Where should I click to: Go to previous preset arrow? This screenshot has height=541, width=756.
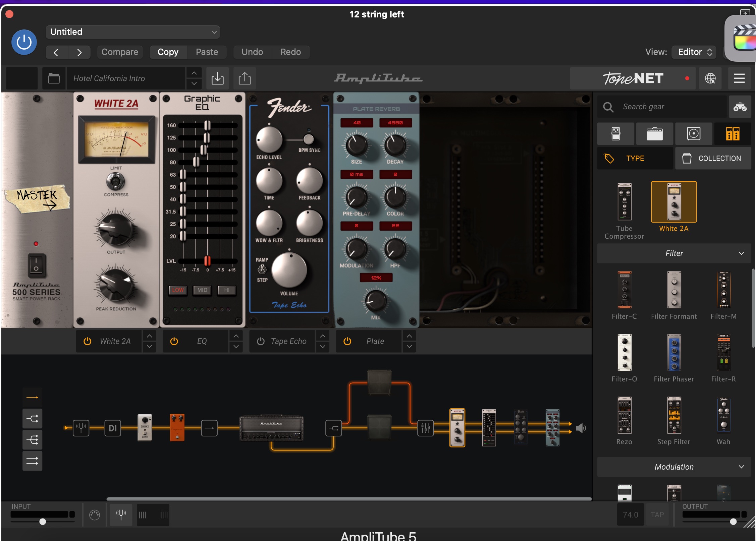coord(56,52)
